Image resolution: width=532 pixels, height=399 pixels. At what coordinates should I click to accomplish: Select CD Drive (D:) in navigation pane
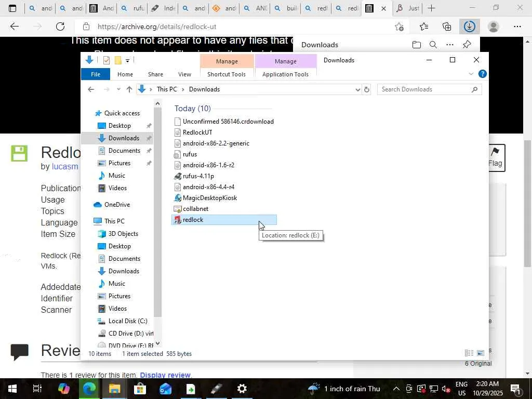(130, 334)
